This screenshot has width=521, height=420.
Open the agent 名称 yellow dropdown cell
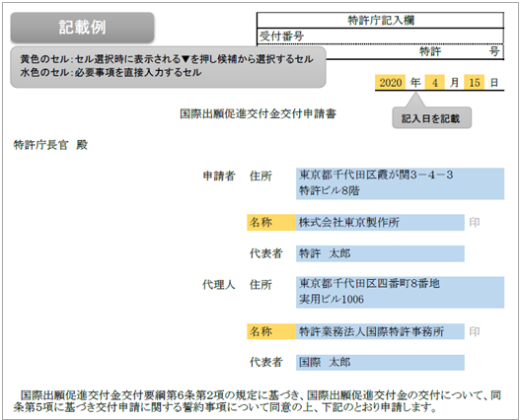pos(271,331)
